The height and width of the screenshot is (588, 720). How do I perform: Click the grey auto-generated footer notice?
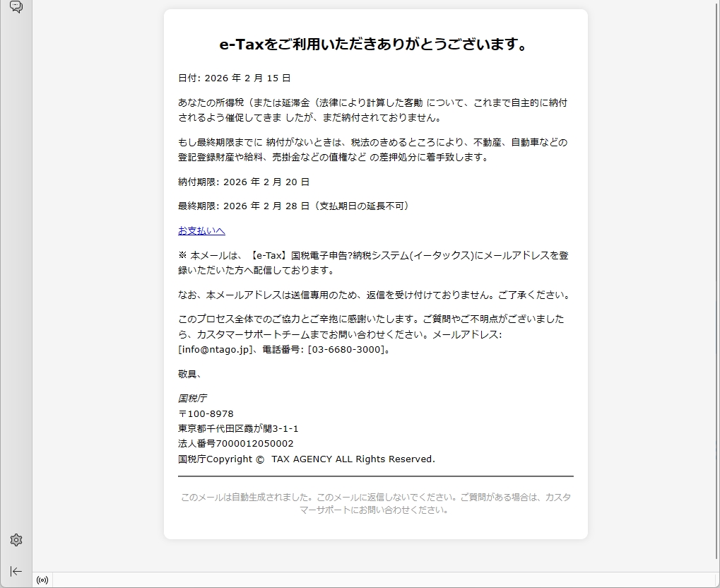point(375,503)
